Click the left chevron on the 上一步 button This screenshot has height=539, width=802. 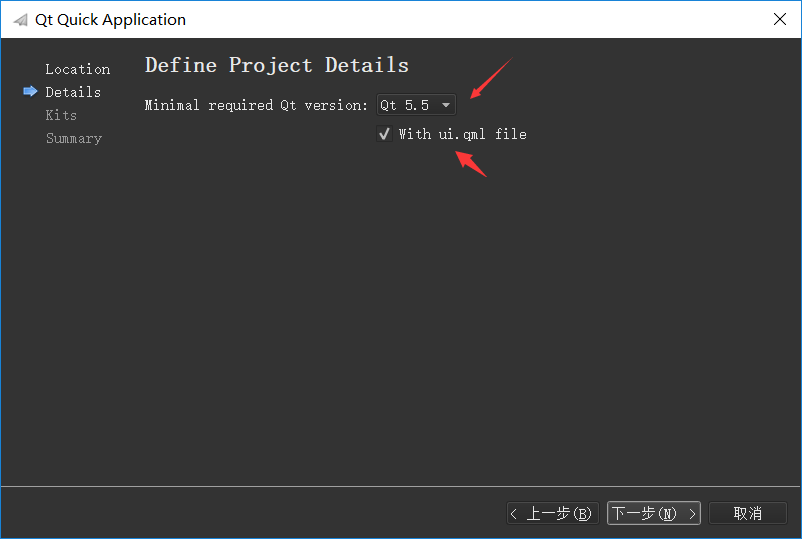coord(514,513)
